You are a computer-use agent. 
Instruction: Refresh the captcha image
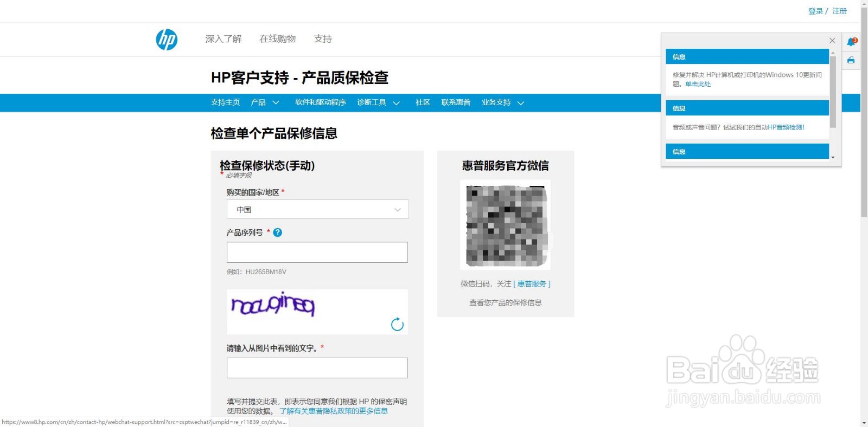pos(397,324)
